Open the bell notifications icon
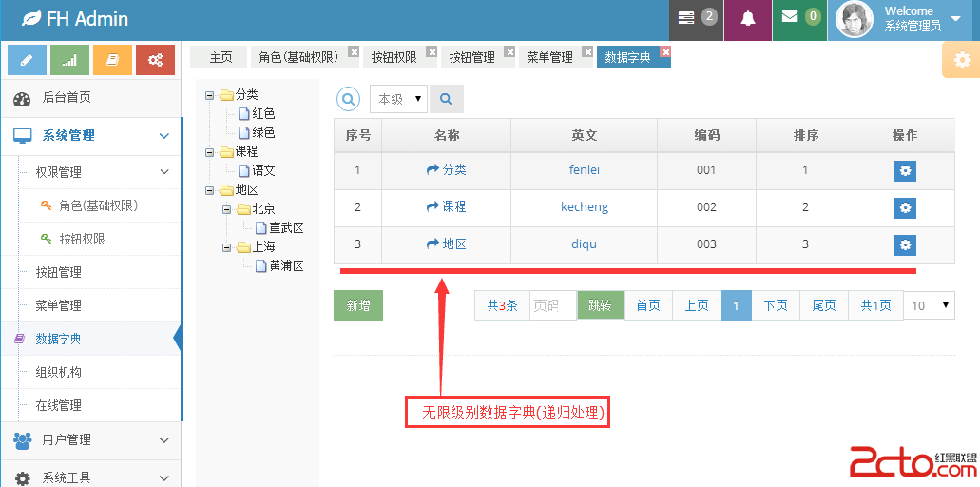980x487 pixels. coord(748,20)
